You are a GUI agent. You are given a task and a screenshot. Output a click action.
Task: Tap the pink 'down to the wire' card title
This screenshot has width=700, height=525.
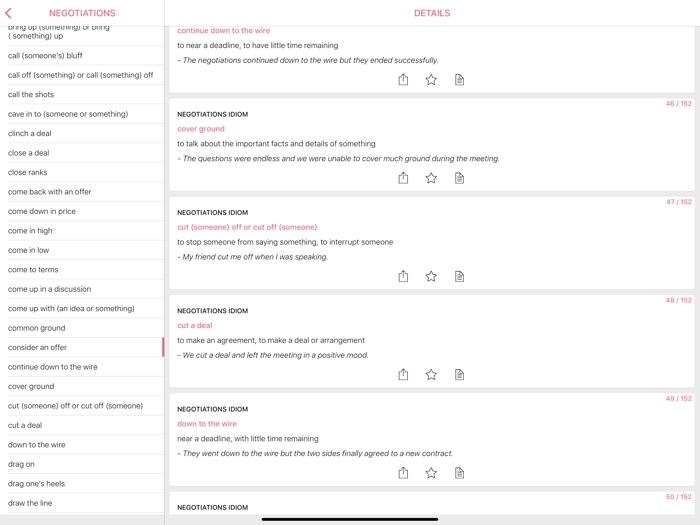tap(207, 423)
